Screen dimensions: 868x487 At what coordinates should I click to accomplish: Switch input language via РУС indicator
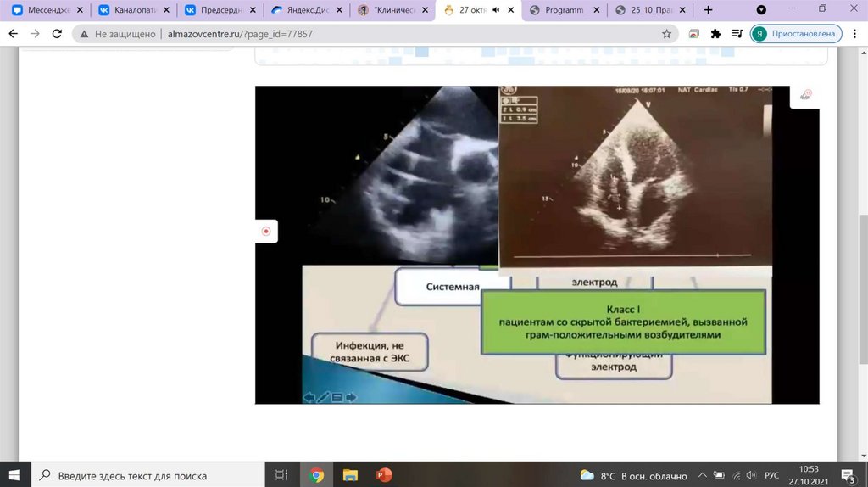(x=773, y=475)
